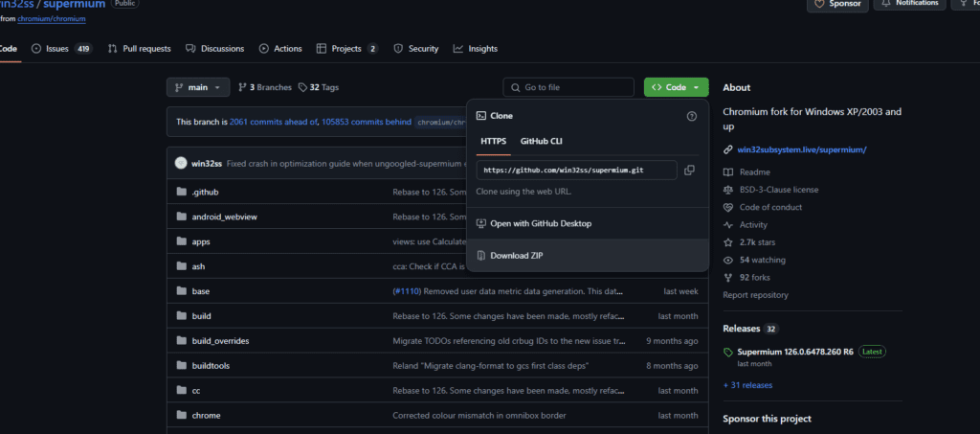The height and width of the screenshot is (434, 980).
Task: Click the scale icon beside BSD-3-Clause license
Action: point(727,190)
